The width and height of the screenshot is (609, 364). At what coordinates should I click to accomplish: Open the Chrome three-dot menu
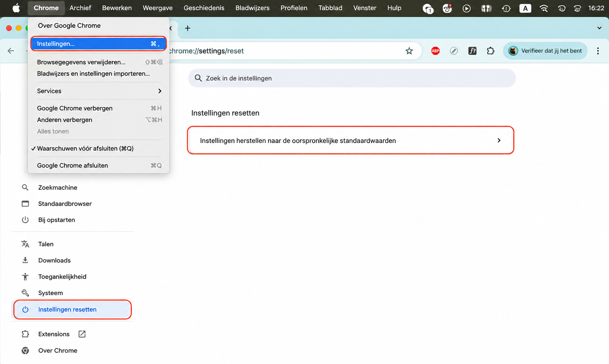pyautogui.click(x=598, y=51)
